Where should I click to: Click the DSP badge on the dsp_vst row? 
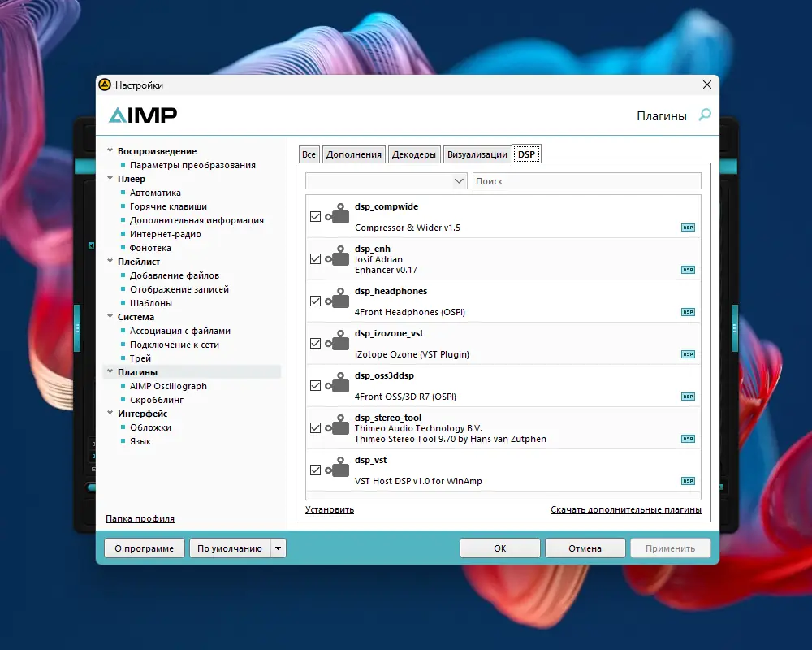tap(688, 481)
